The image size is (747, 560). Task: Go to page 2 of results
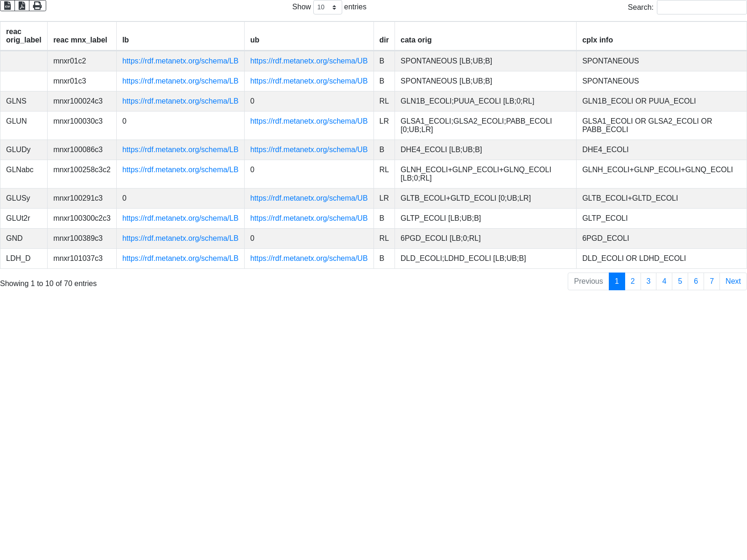click(633, 281)
